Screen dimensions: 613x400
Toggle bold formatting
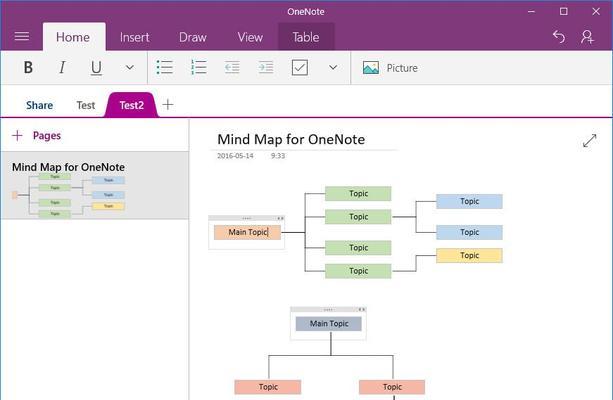pos(28,68)
